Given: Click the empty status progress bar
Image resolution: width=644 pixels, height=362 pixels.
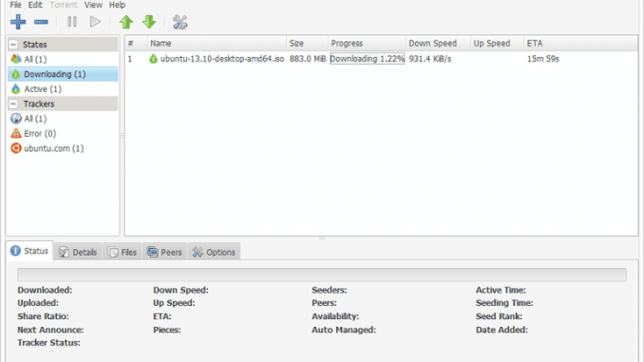Looking at the screenshot, I should [322, 275].
